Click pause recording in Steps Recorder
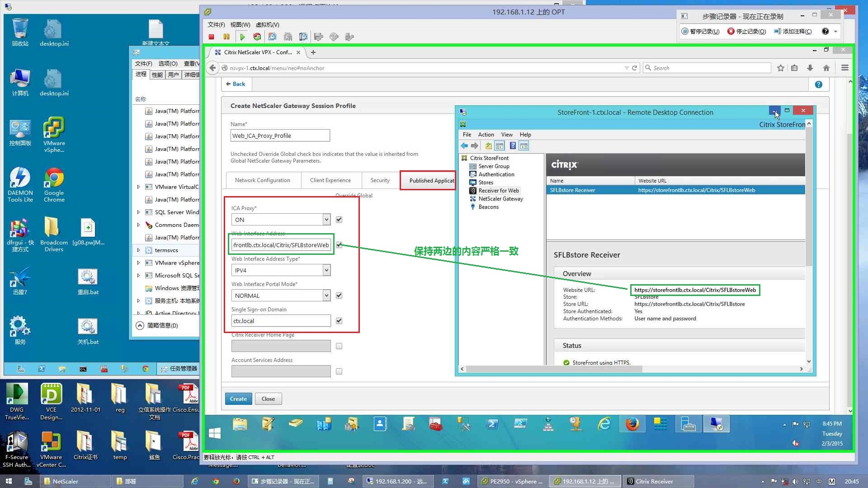This screenshot has height=488, width=868. click(700, 31)
